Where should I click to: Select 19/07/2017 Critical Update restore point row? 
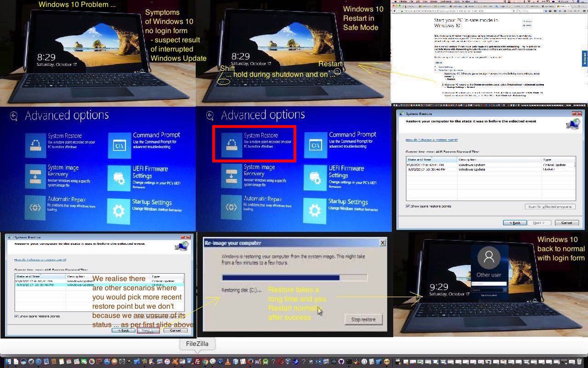pyautogui.click(x=491, y=165)
